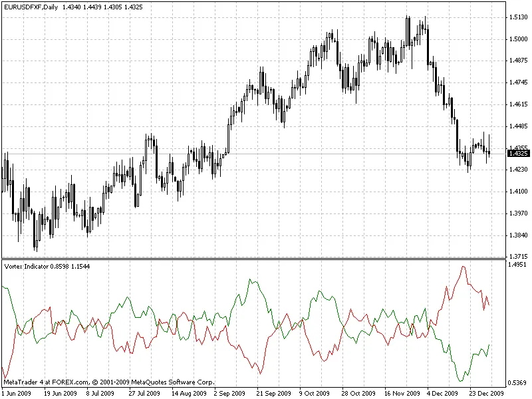The image size is (532, 399).
Task: Click the 0.5369 indicator scale minimum
Action: point(519,382)
